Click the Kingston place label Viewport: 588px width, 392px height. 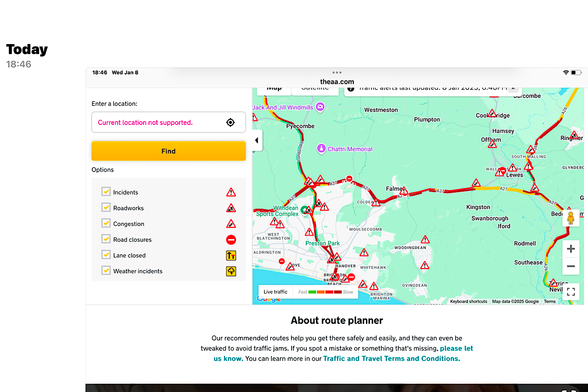(478, 207)
